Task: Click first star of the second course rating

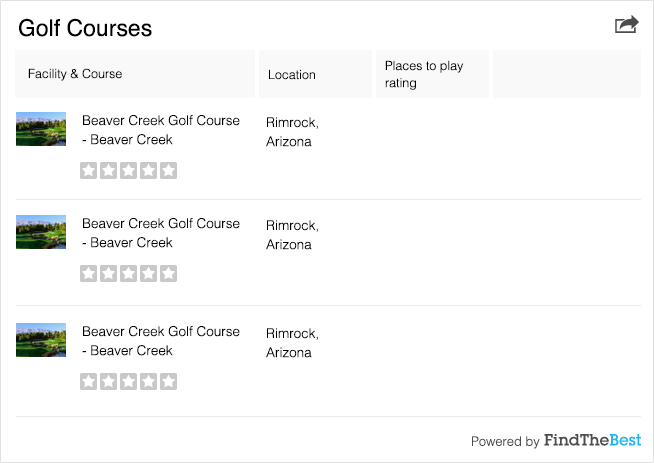Action: [89, 273]
